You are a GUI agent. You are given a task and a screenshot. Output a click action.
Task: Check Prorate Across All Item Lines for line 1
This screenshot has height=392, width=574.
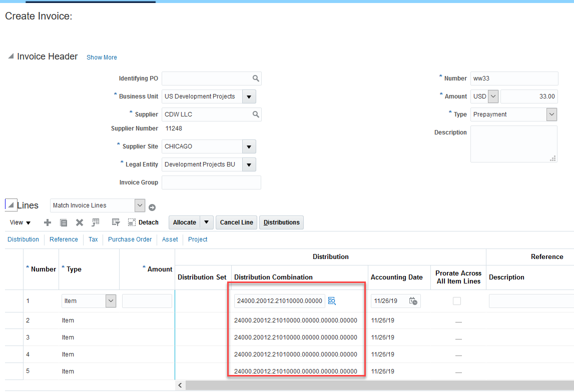click(x=458, y=301)
